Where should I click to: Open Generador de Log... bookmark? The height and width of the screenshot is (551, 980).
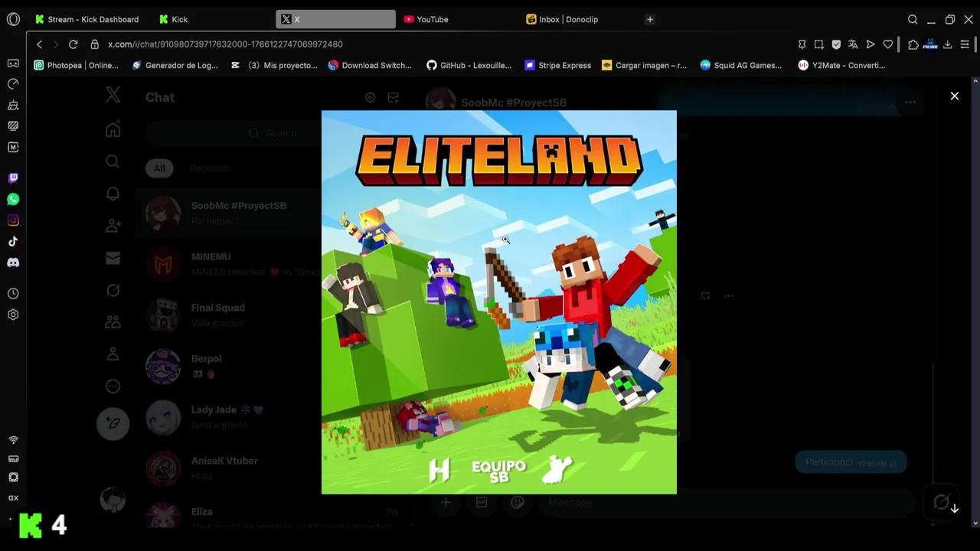[175, 65]
